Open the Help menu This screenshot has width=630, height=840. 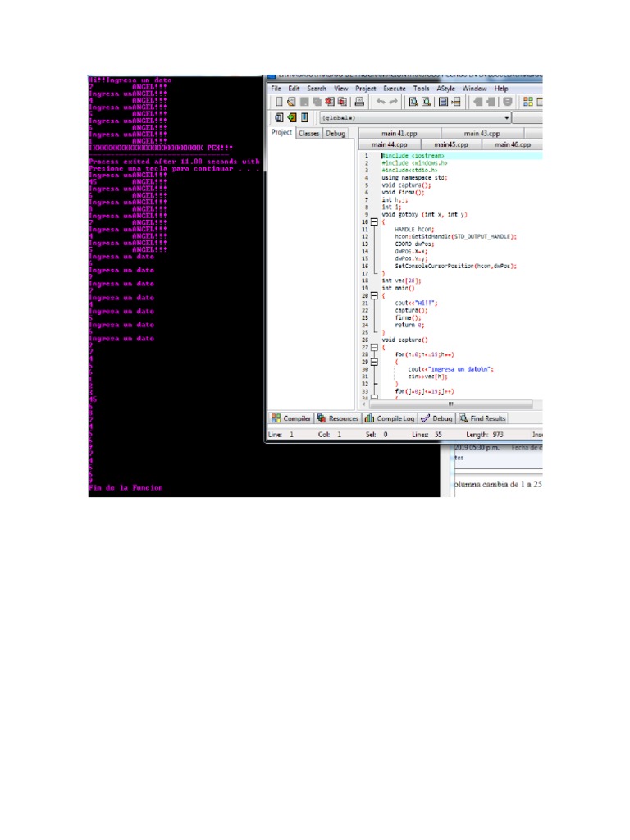click(x=501, y=89)
